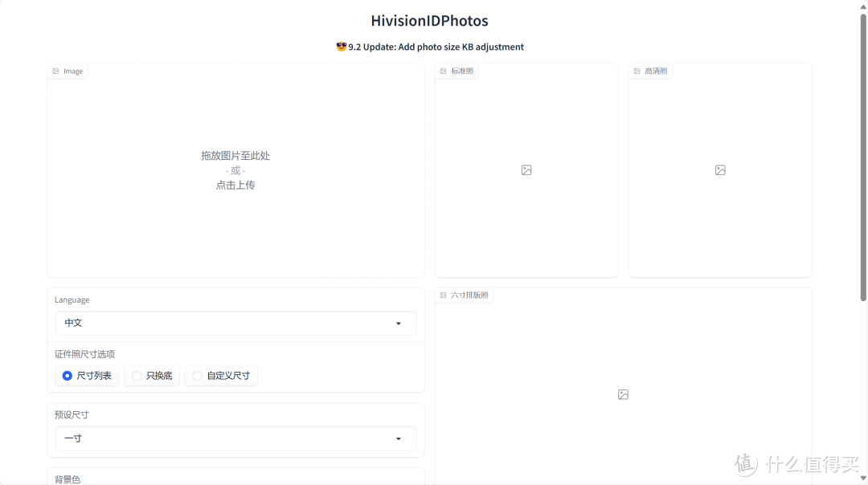Click the 六寸排版照 panel label icon
Image resolution: width=868 pixels, height=485 pixels.
pyautogui.click(x=444, y=295)
